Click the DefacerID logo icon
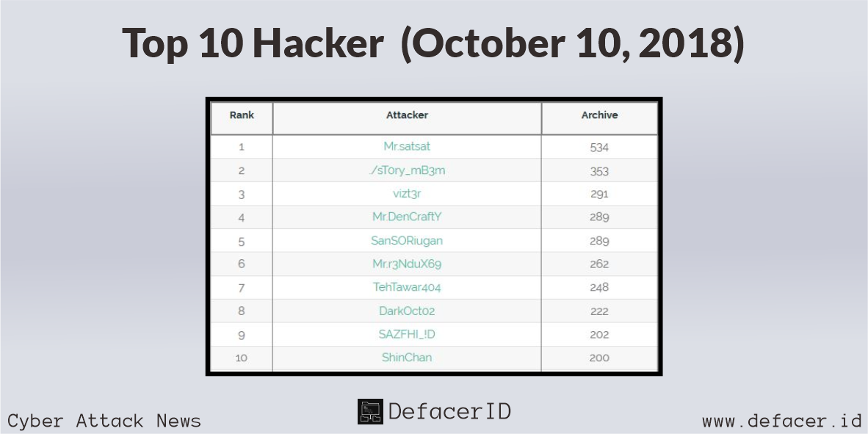Image resolution: width=868 pixels, height=434 pixels. 370,411
